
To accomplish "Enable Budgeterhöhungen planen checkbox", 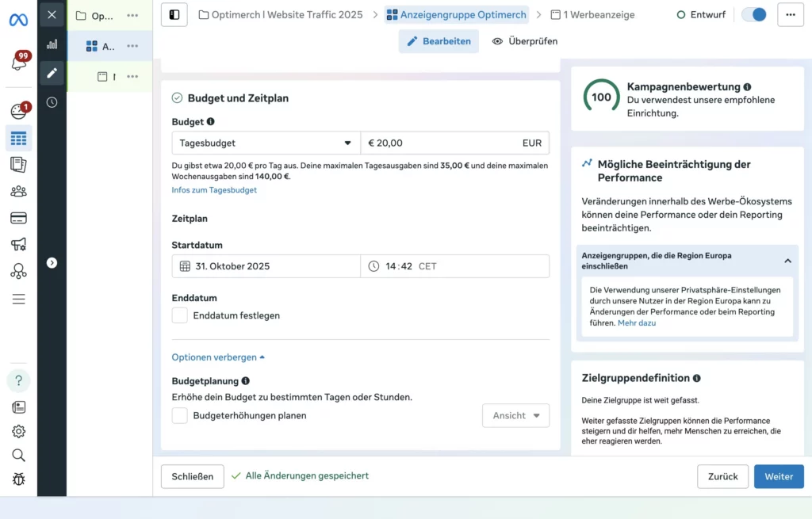I will pyautogui.click(x=180, y=415).
